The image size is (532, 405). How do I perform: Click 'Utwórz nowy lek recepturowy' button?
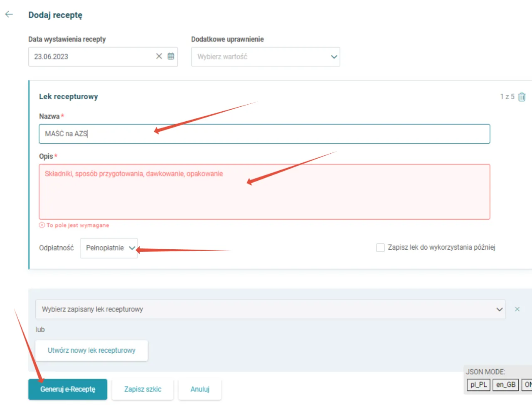tap(91, 351)
